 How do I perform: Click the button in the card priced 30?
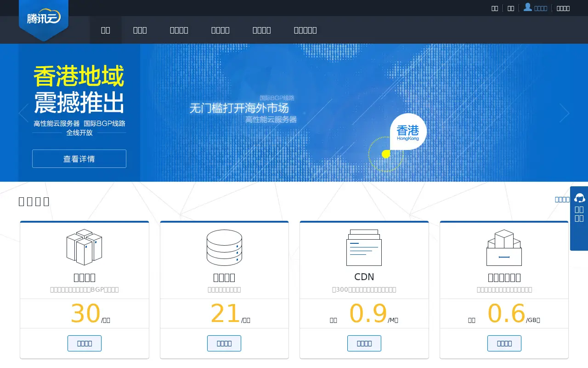85,343
